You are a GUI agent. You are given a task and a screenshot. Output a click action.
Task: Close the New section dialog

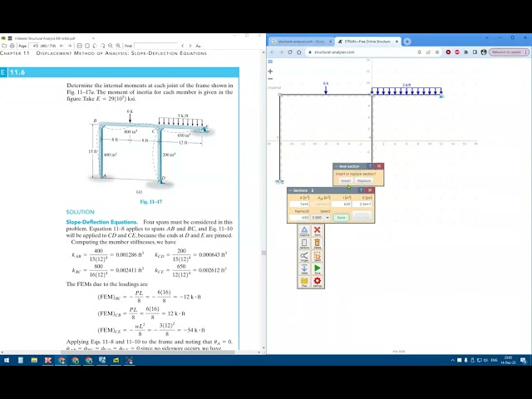tap(379, 166)
